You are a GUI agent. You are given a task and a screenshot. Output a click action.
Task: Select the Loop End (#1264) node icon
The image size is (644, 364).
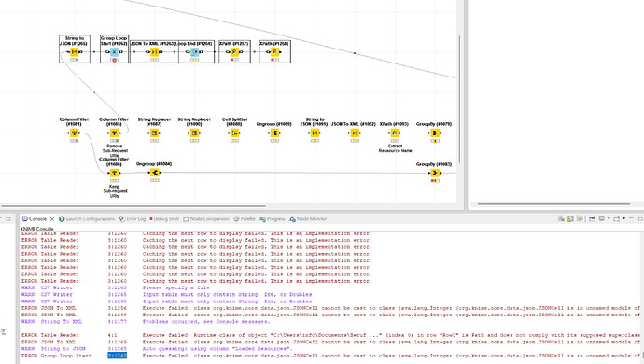[195, 52]
